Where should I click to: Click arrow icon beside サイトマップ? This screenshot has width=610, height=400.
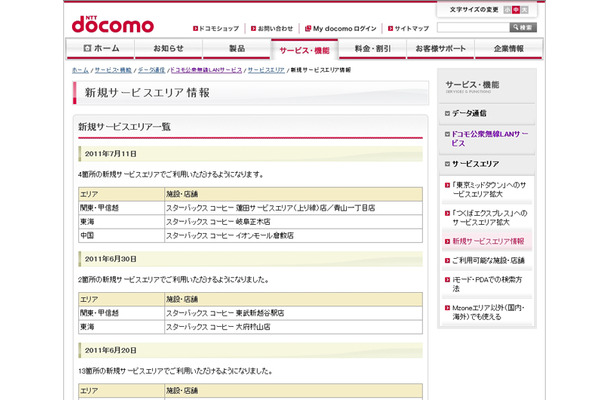391,28
